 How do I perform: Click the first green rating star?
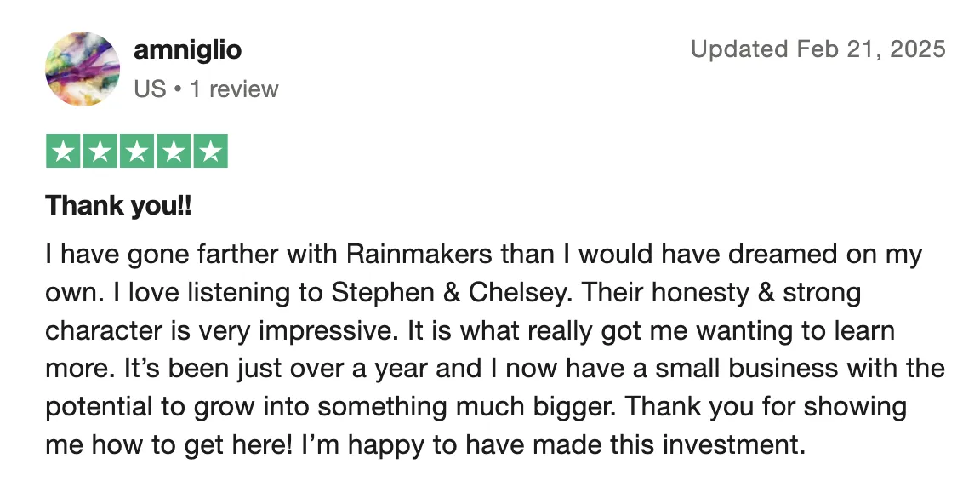coord(63,151)
